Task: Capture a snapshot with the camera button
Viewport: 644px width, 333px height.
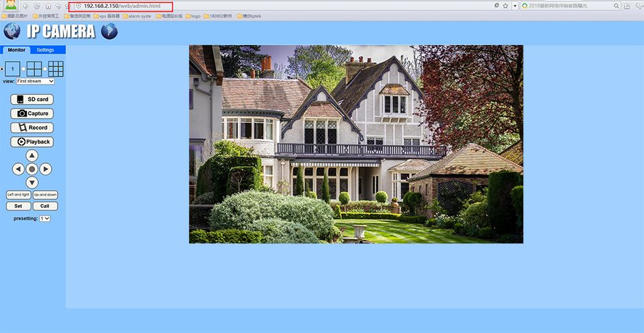Action: (32, 113)
